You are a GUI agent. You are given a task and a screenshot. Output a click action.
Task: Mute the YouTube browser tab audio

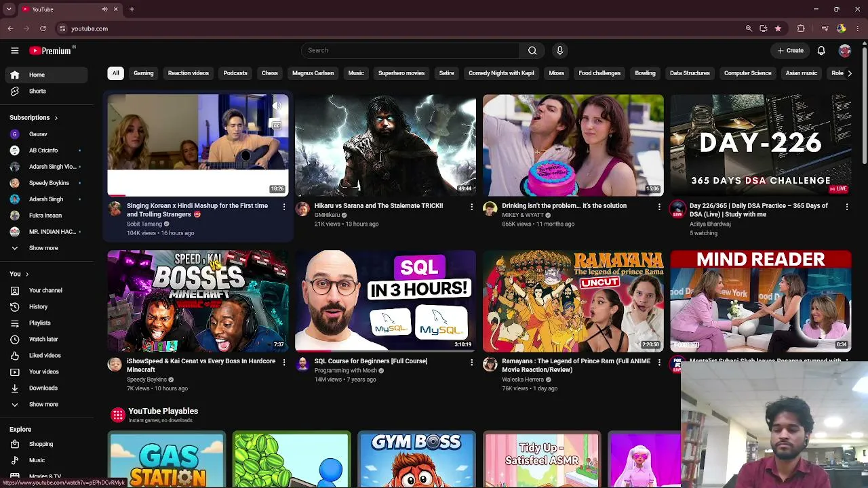point(104,9)
